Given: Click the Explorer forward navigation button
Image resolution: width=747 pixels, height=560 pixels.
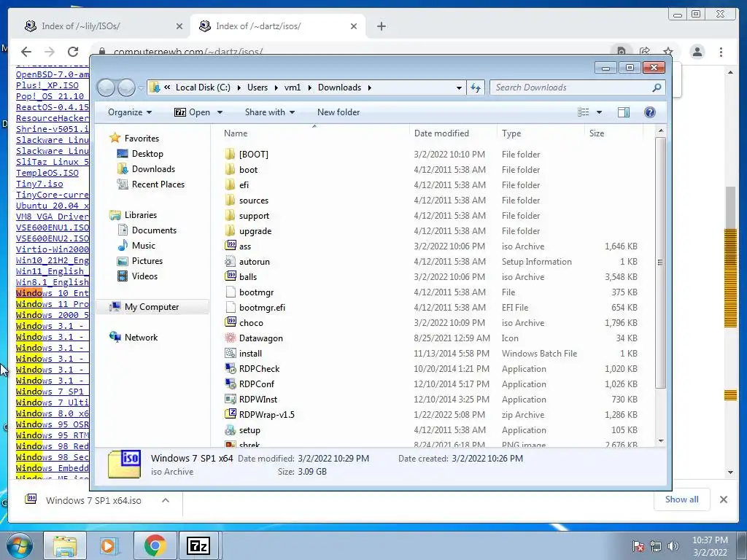Looking at the screenshot, I should tap(126, 87).
